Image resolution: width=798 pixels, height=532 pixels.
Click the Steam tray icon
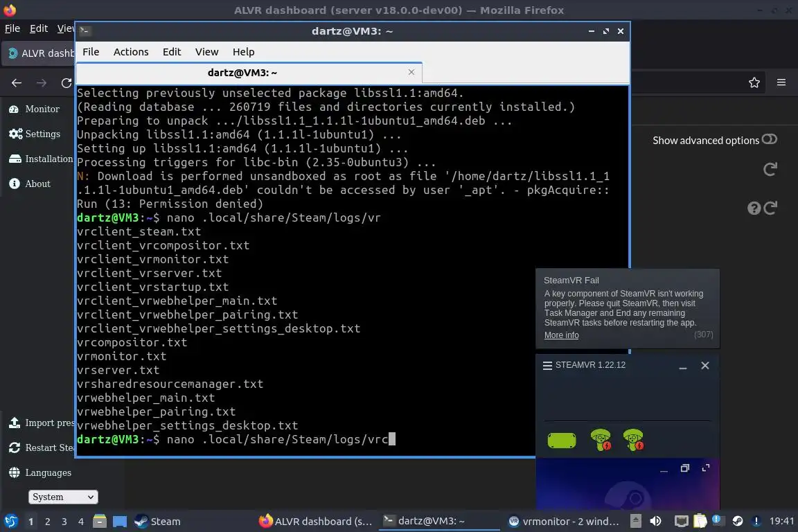(x=738, y=521)
